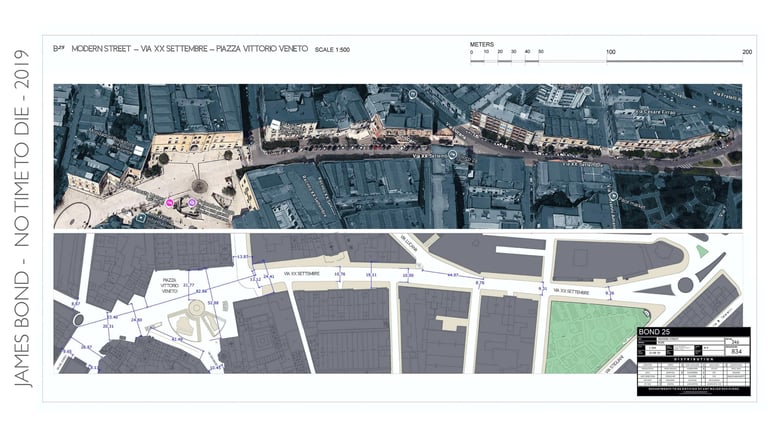Click the 834 drawing number in the title block
The height and width of the screenshot is (436, 768).
pos(736,351)
